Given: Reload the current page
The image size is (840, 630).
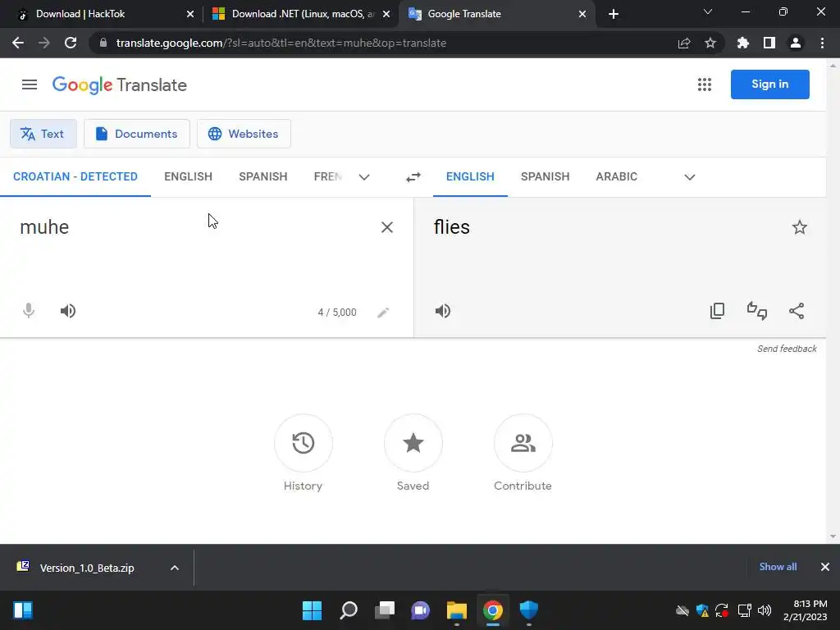Looking at the screenshot, I should 71,43.
